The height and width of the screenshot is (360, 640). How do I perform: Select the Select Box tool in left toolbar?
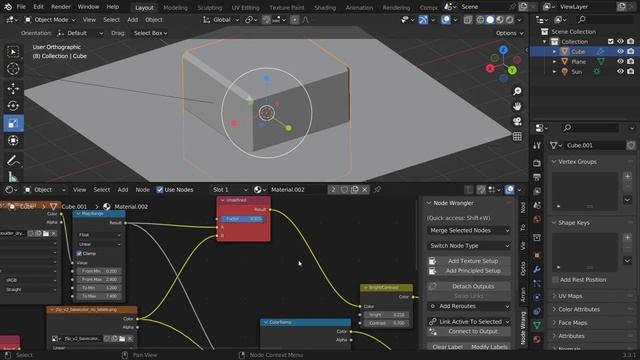pyautogui.click(x=13, y=52)
